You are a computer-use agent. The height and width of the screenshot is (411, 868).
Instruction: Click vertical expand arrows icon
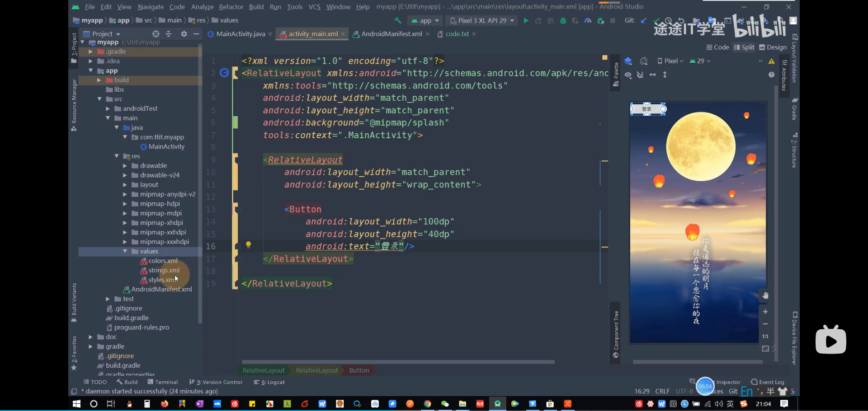tap(665, 75)
